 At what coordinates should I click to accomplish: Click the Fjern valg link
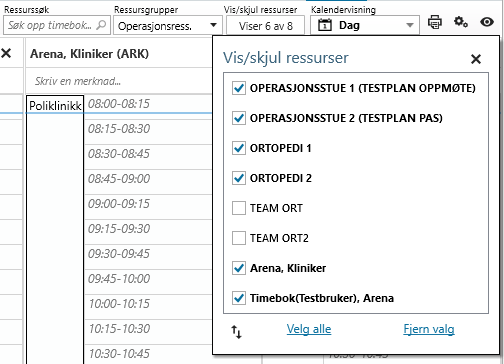(429, 329)
